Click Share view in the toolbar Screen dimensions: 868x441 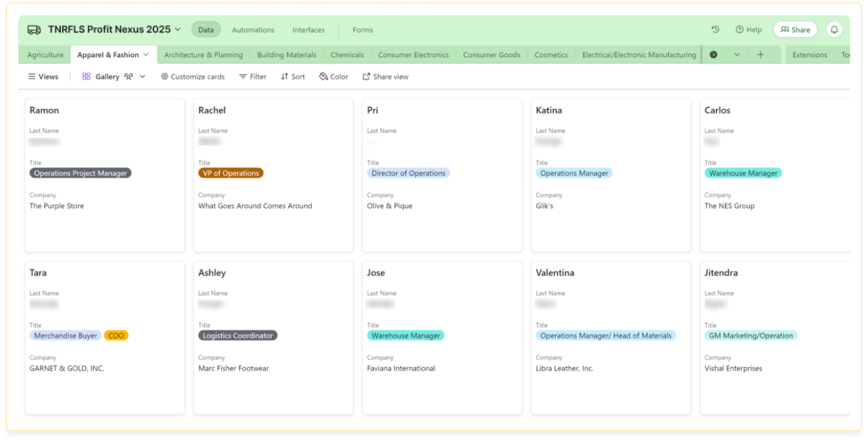coord(385,77)
